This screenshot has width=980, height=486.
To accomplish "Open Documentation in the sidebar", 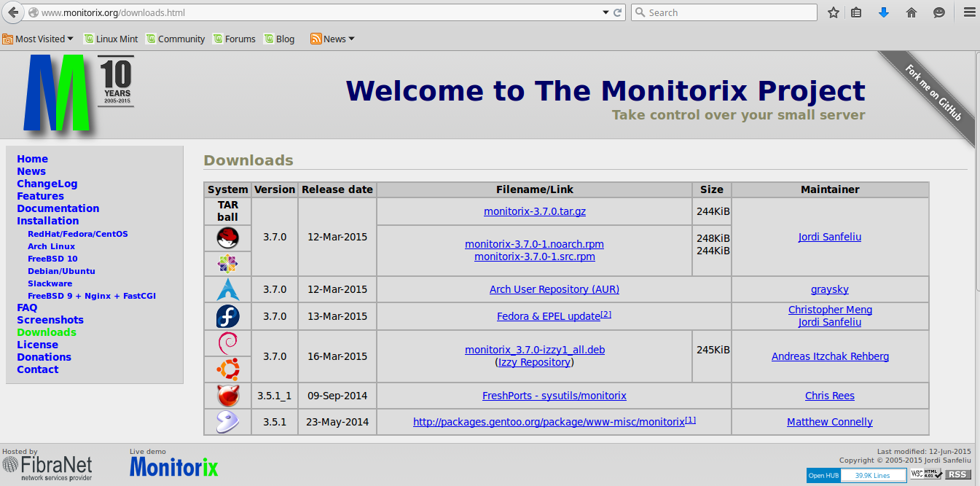I will pyautogui.click(x=58, y=208).
